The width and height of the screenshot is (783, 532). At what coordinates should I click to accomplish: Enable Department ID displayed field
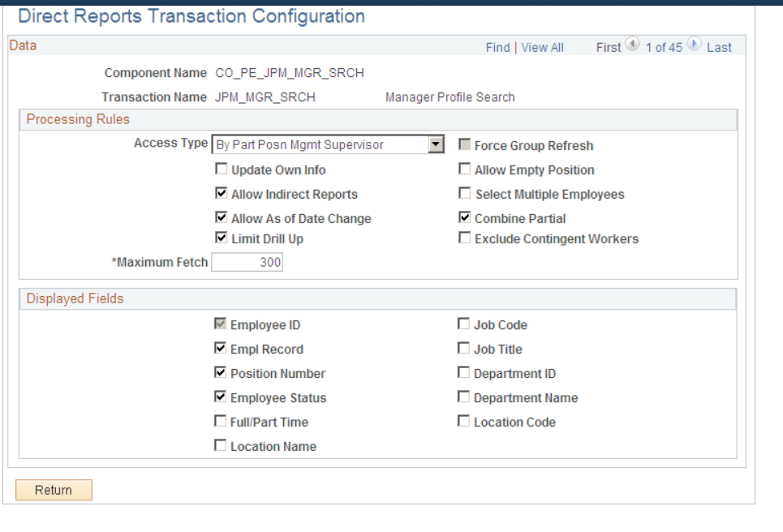[x=463, y=373]
